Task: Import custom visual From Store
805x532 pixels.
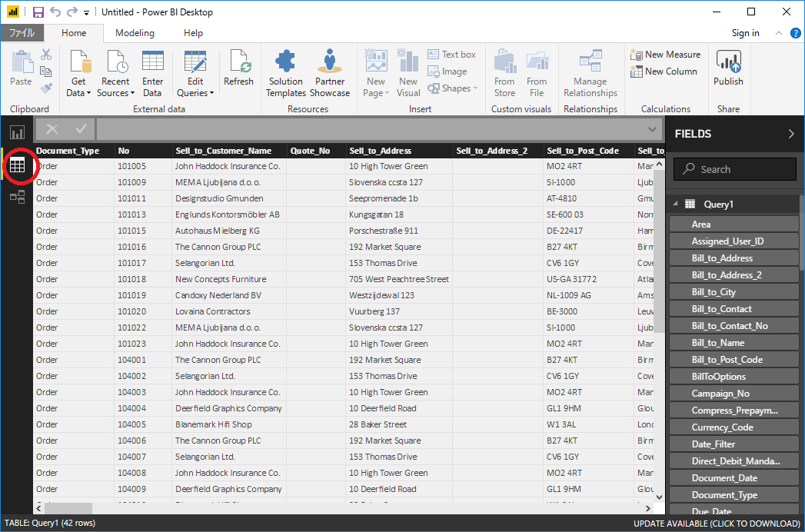Action: point(504,74)
